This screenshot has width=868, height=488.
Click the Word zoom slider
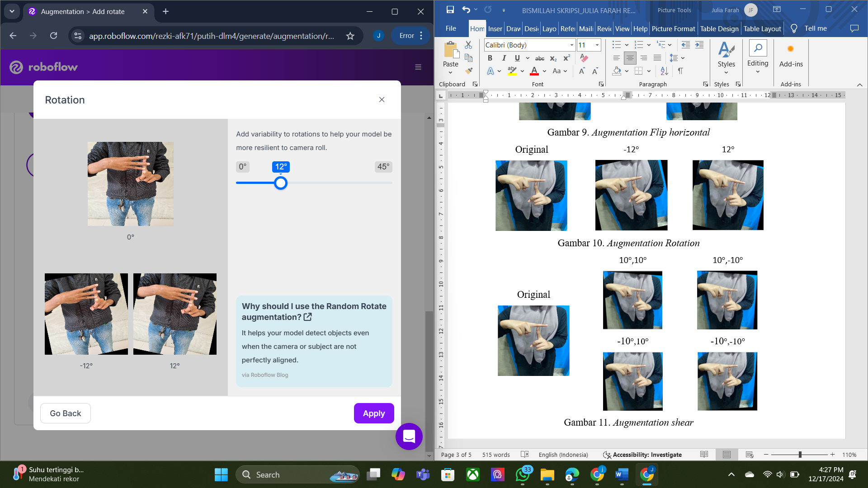coord(800,455)
